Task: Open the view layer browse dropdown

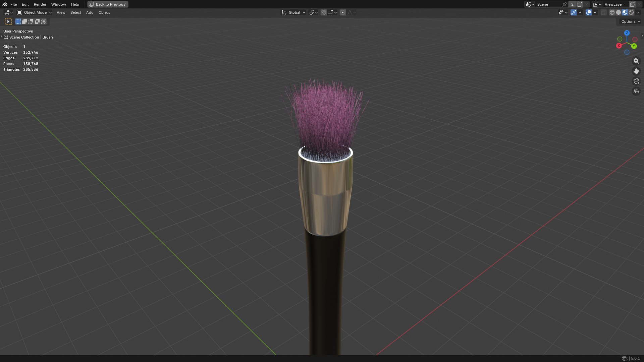Action: click(x=597, y=4)
